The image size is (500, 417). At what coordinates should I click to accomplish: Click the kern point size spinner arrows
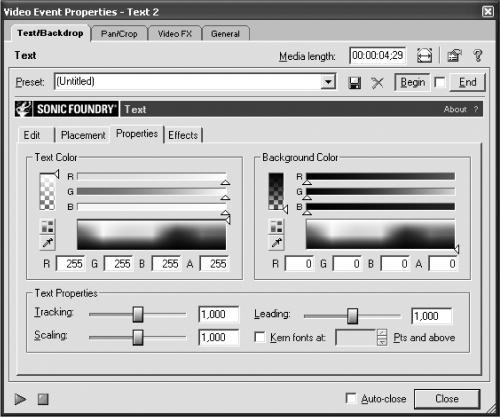[x=382, y=337]
